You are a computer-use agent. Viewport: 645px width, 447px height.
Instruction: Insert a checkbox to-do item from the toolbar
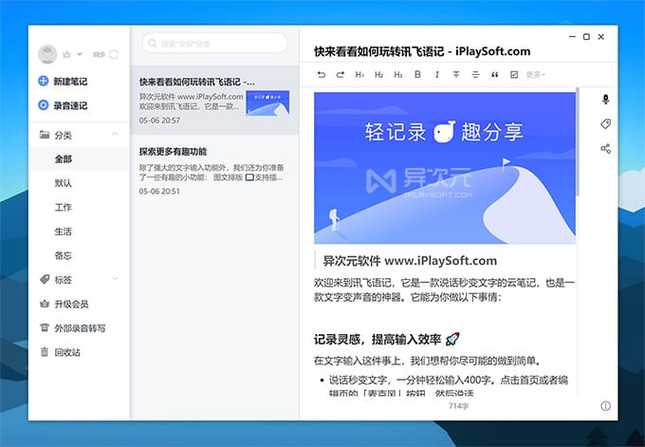514,74
